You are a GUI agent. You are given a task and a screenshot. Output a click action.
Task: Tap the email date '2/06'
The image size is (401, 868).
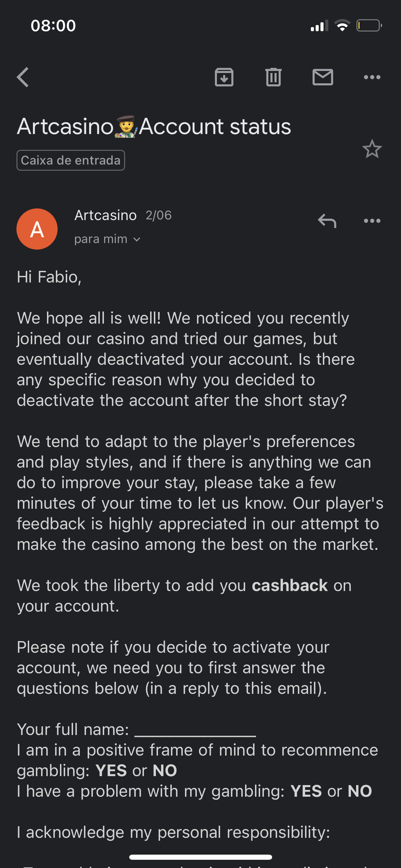(159, 215)
